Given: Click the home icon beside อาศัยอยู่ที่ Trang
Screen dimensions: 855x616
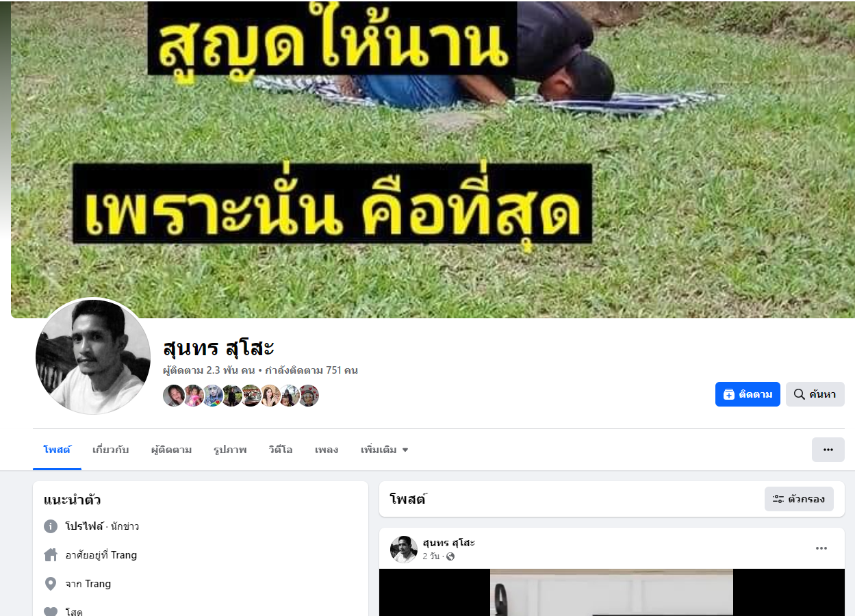Looking at the screenshot, I should (51, 555).
